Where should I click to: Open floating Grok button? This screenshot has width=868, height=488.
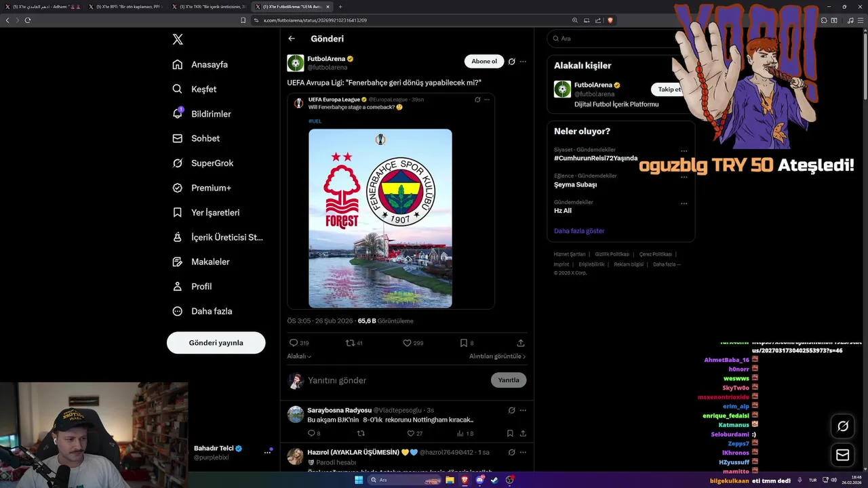coord(843,426)
